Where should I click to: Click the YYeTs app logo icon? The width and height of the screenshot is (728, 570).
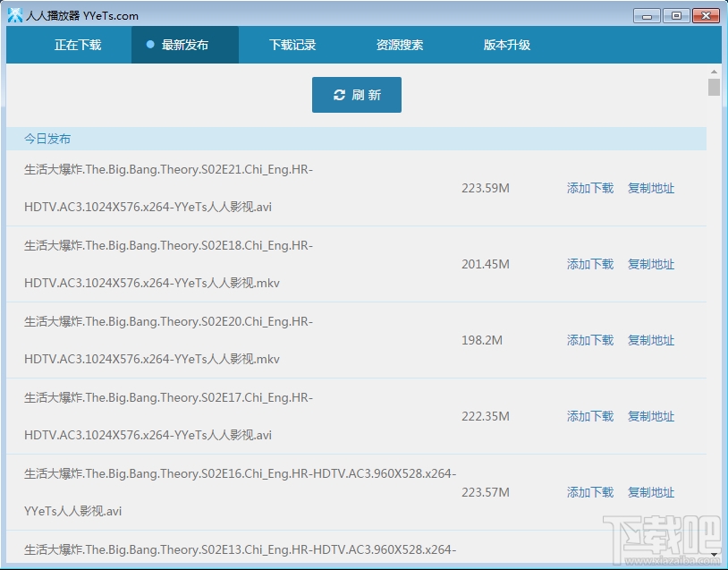15,15
